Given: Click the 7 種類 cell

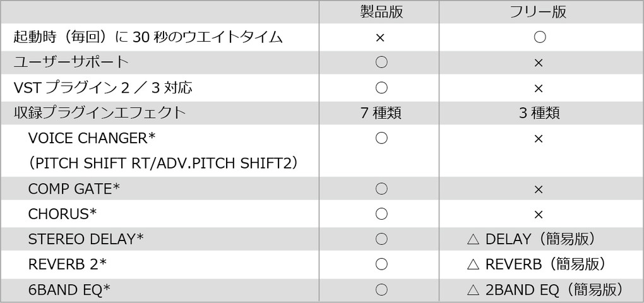Looking at the screenshot, I should coord(381,114).
